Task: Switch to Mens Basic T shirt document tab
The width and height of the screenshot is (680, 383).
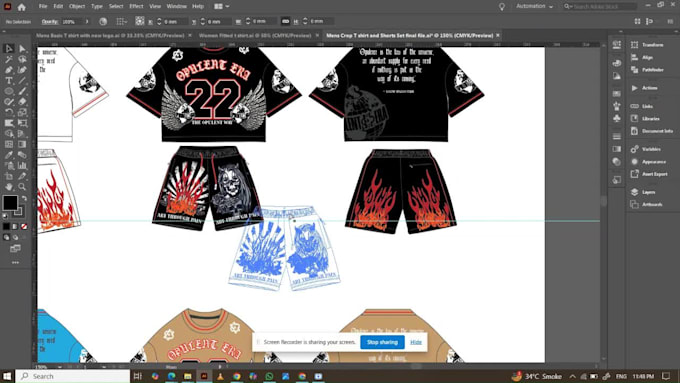Action: 110,35
